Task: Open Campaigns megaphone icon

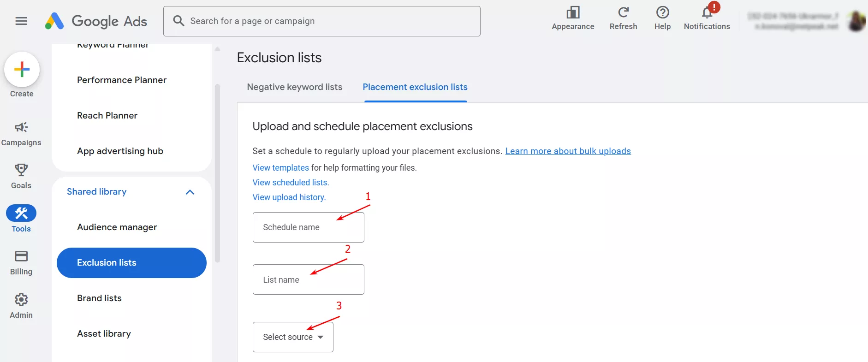Action: click(21, 127)
